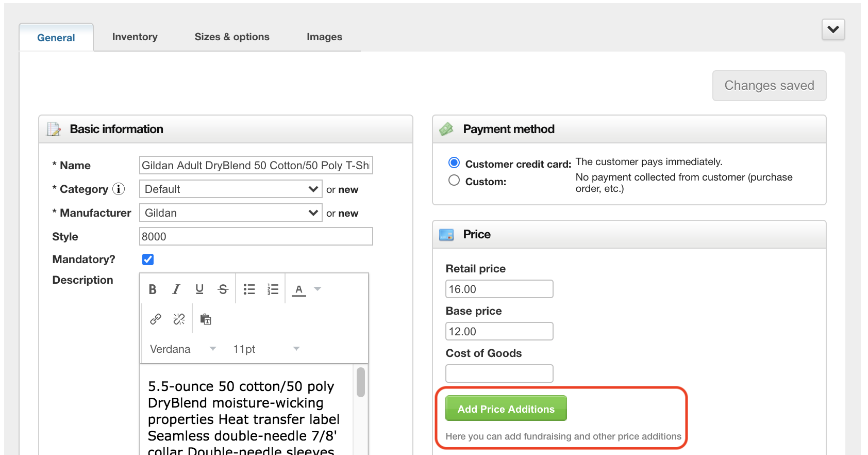Switch to the General tab

point(56,38)
